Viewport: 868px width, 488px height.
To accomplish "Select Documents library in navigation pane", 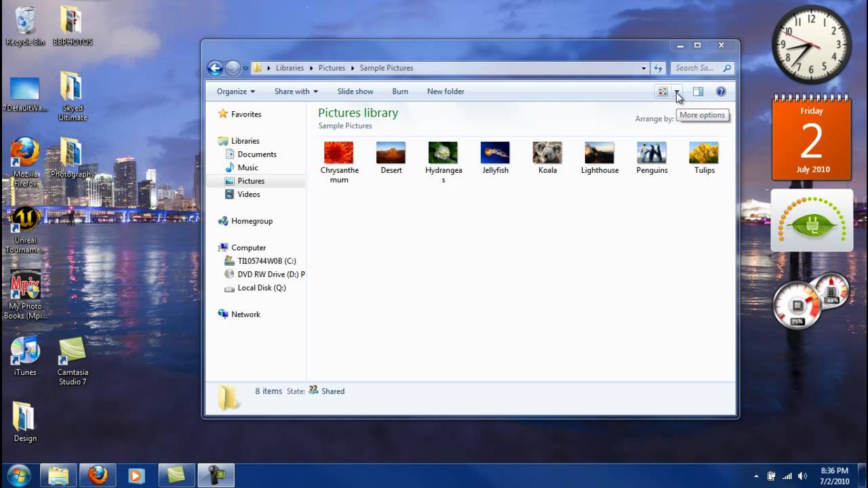I will click(251, 155).
